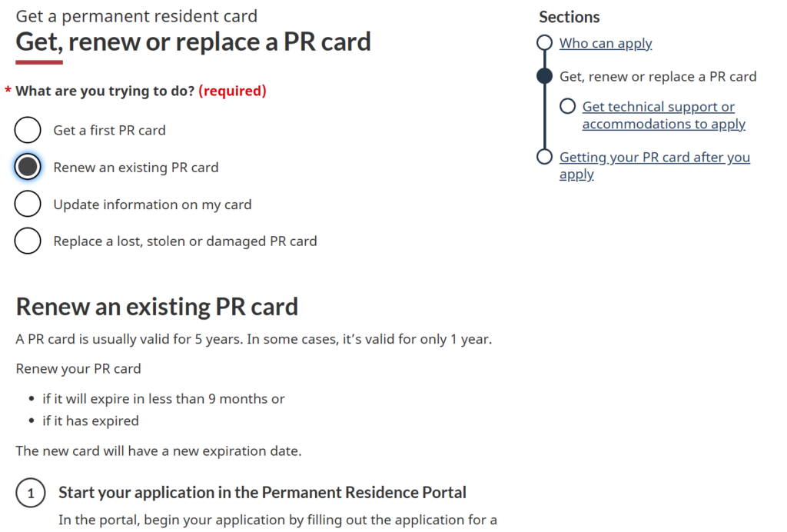Select the "Get a first PR card" radio button
Image resolution: width=787 pixels, height=532 pixels.
coord(28,130)
